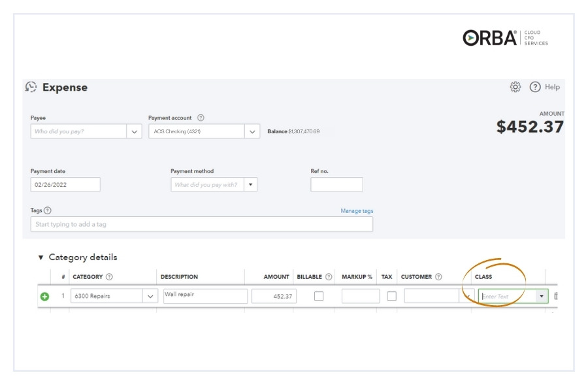Open the Payment method dropdown
Screen dimensions: 588x392
point(251,185)
